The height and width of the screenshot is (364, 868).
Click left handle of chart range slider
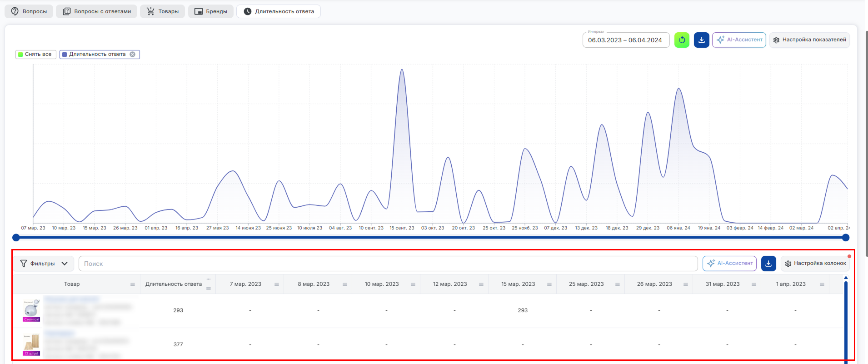[x=16, y=238]
